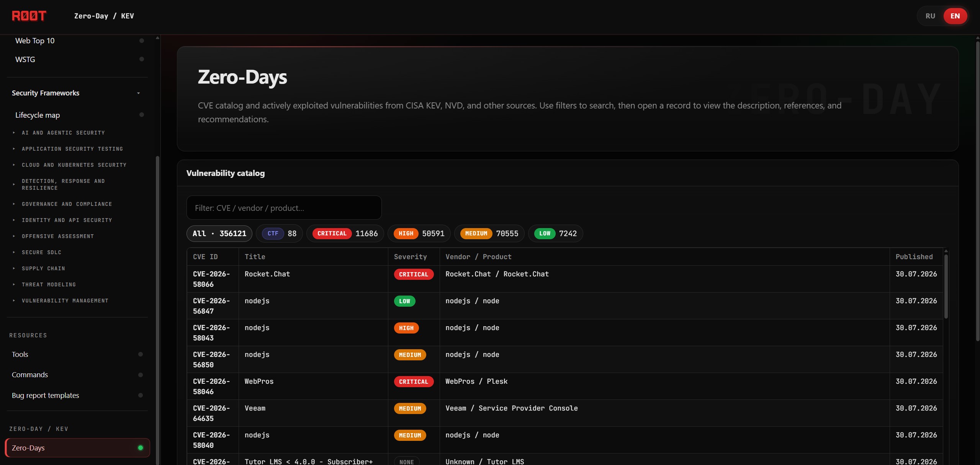Show All 356121 vulnerabilities

coord(219,233)
